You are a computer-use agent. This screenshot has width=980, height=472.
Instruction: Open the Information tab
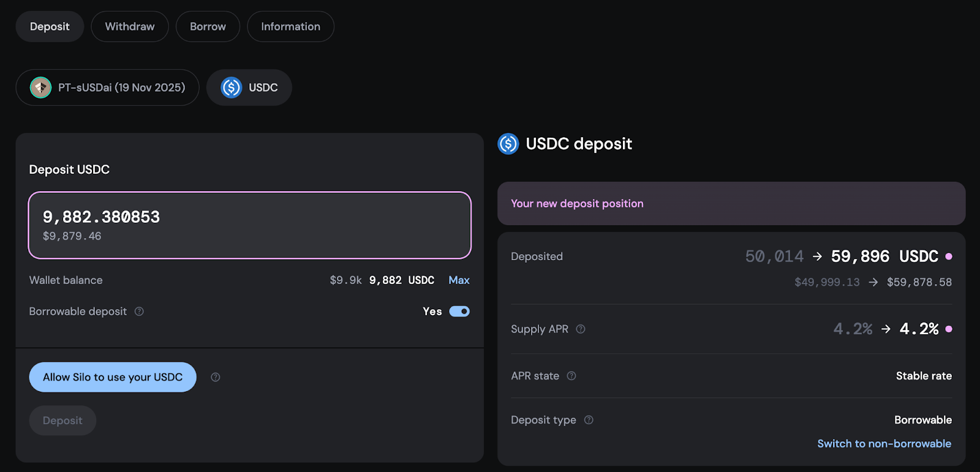(290, 27)
